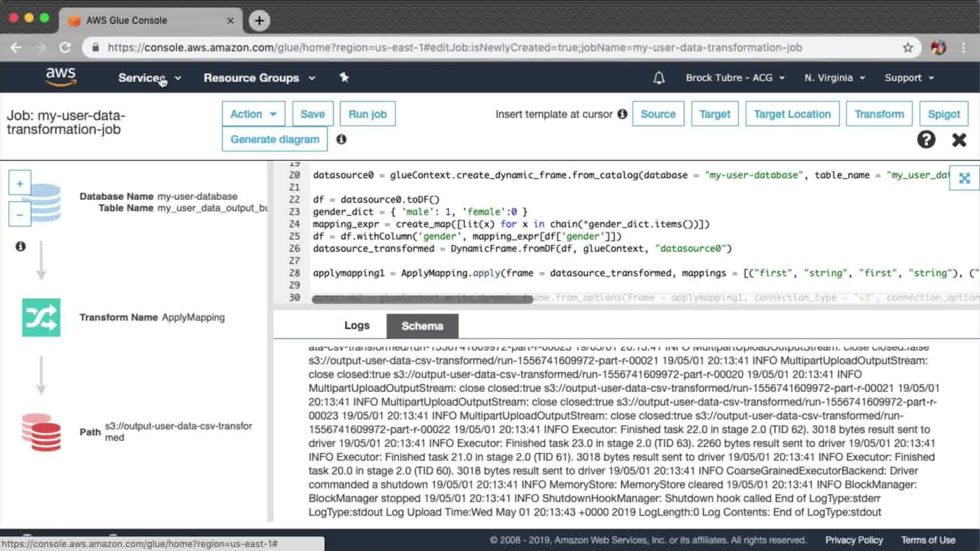Insert the Transform template button
The height and width of the screenshot is (551, 980).
[x=879, y=114]
